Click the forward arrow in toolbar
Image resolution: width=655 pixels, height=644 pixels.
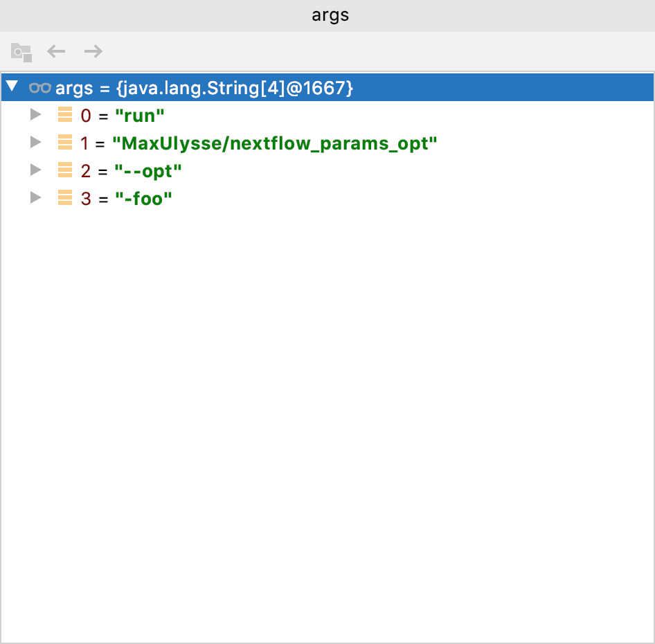(x=93, y=51)
